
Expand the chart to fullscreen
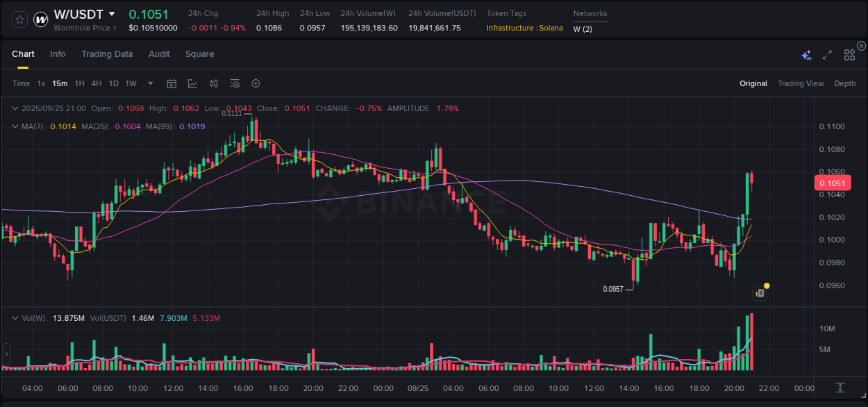tap(827, 54)
